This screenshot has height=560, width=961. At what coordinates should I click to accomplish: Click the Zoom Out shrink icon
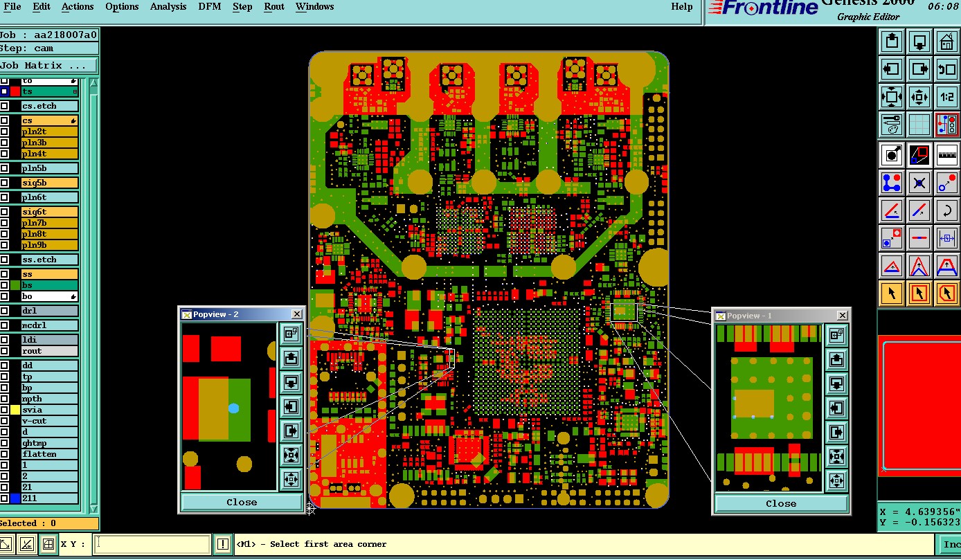tap(919, 97)
